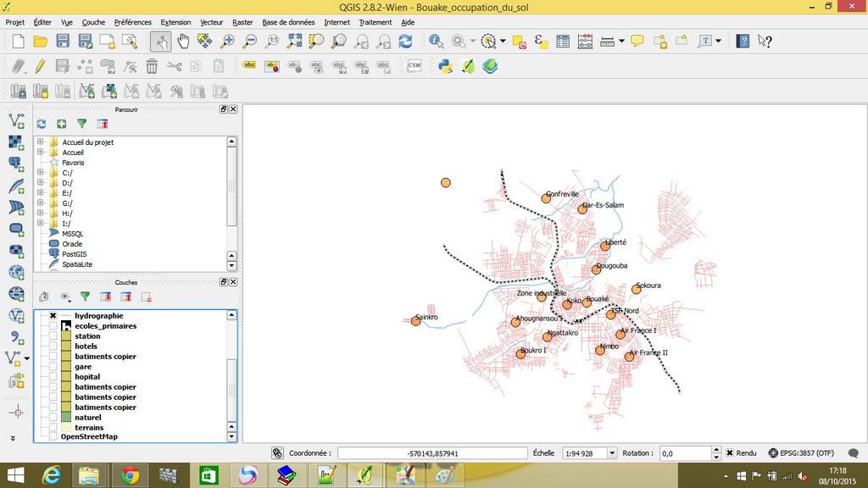Open the Python console icon
Viewport: 868px width, 488px height.
[445, 66]
